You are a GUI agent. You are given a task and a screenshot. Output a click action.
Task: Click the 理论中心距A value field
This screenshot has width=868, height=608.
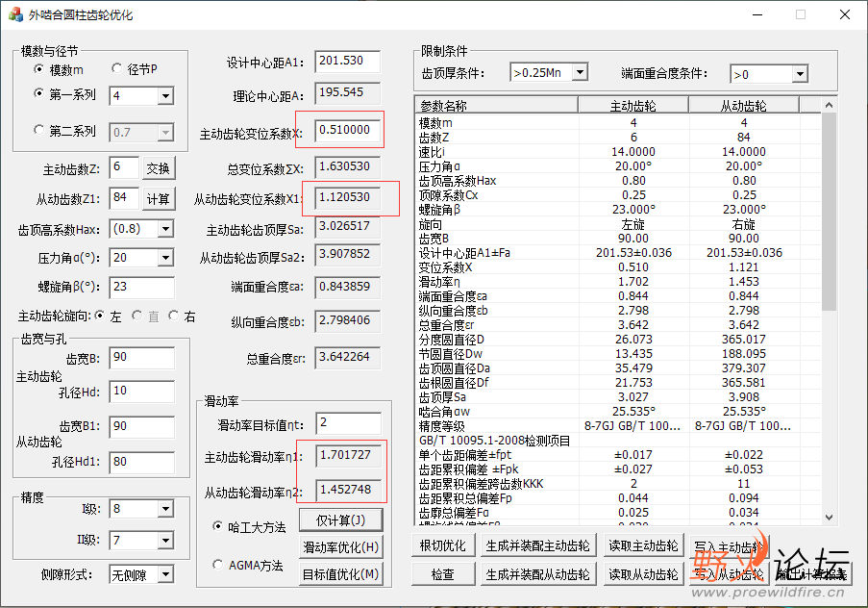(348, 92)
